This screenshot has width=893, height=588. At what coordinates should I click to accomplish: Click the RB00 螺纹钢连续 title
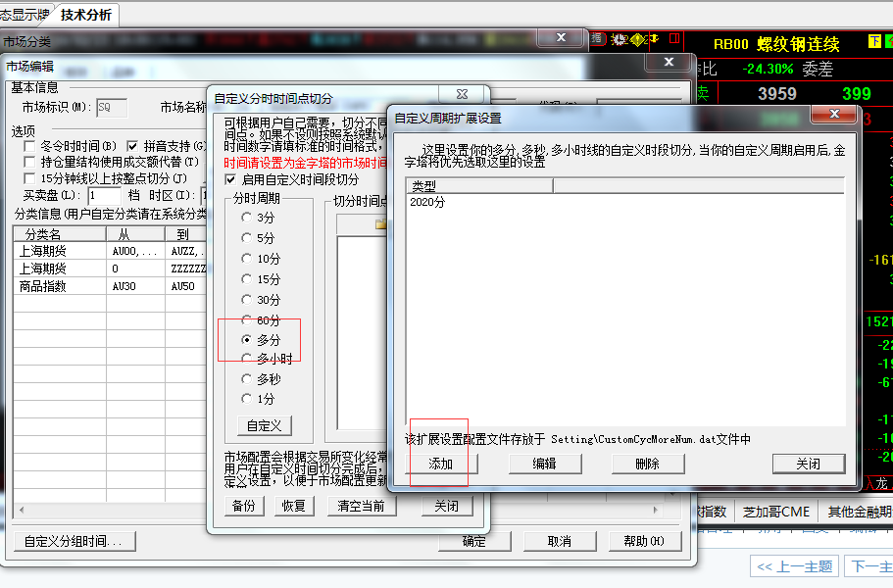(776, 44)
